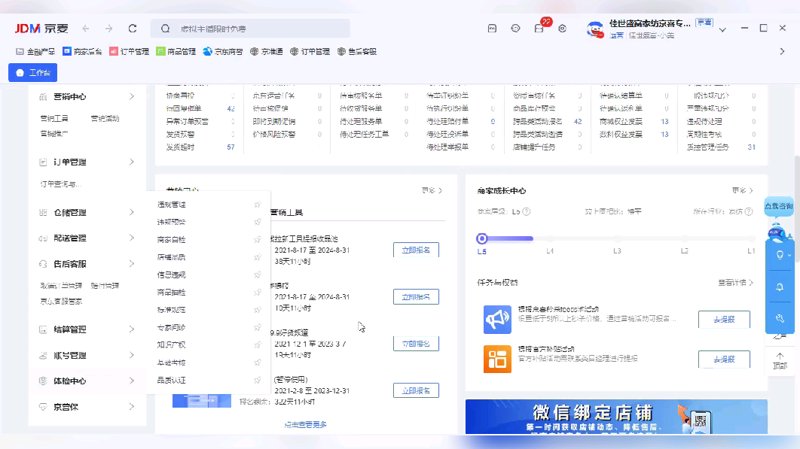Click the back-to-top arrow button
The image size is (800, 449).
780,360
